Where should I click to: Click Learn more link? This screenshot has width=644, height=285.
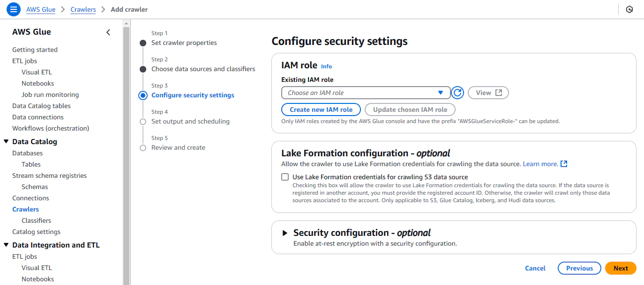[540, 164]
